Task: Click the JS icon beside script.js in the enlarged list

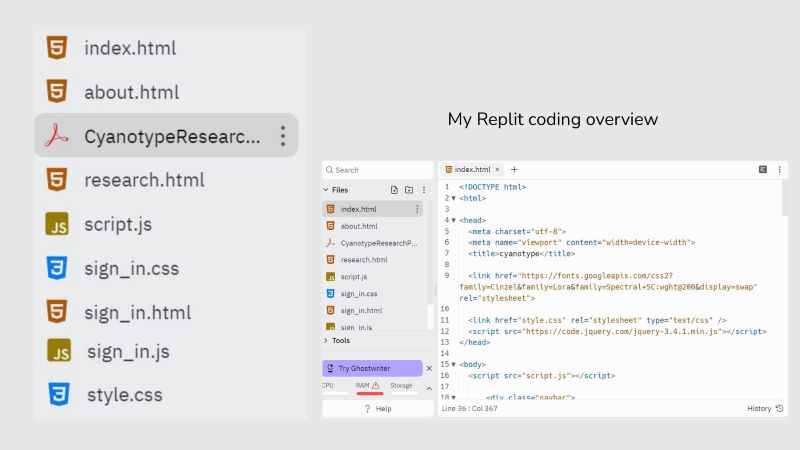Action: [57, 224]
